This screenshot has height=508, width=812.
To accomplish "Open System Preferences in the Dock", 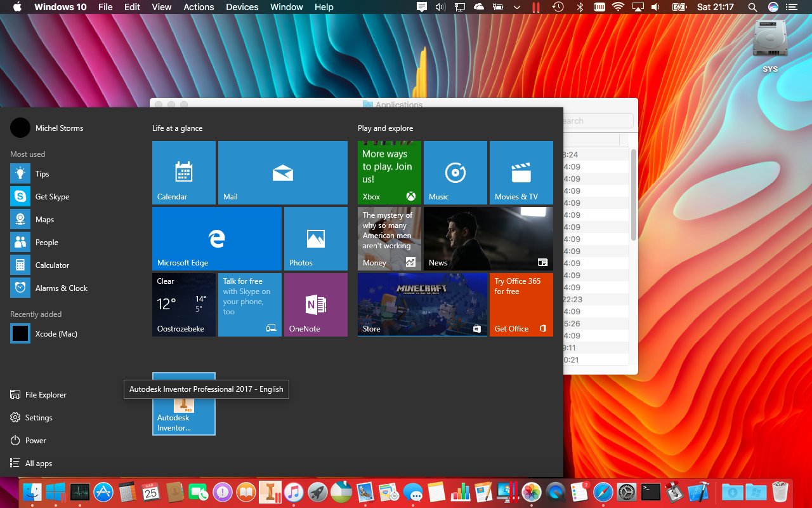I will pyautogui.click(x=627, y=492).
